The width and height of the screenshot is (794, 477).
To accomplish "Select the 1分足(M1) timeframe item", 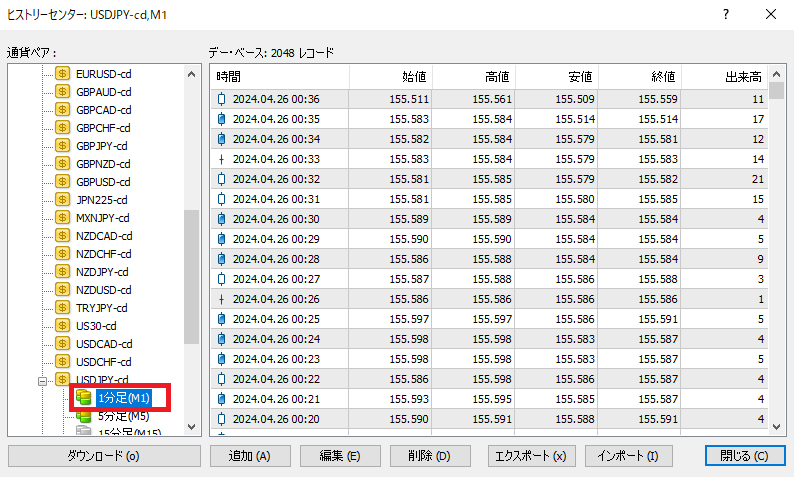I will click(x=124, y=398).
